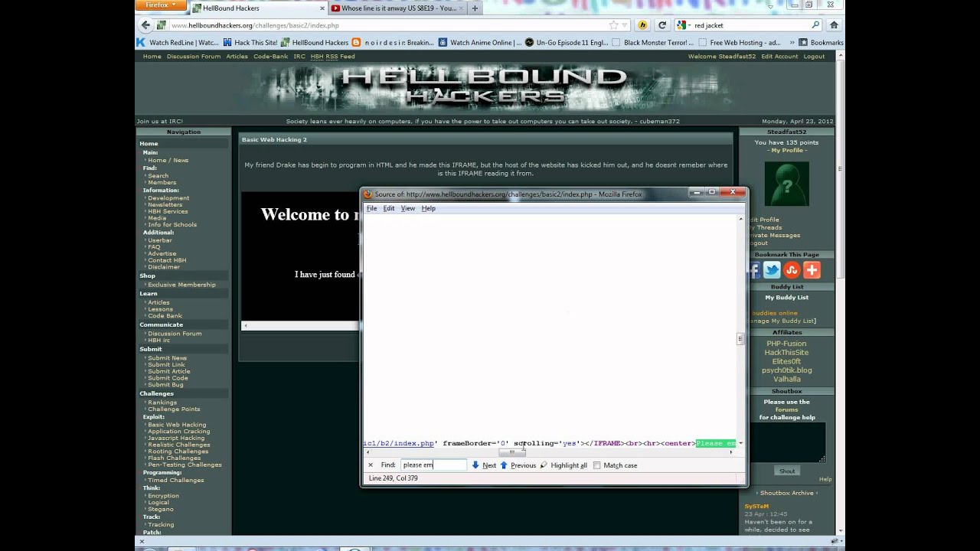The width and height of the screenshot is (980, 551).
Task: Close the YouTube Whose line tab
Action: click(462, 8)
